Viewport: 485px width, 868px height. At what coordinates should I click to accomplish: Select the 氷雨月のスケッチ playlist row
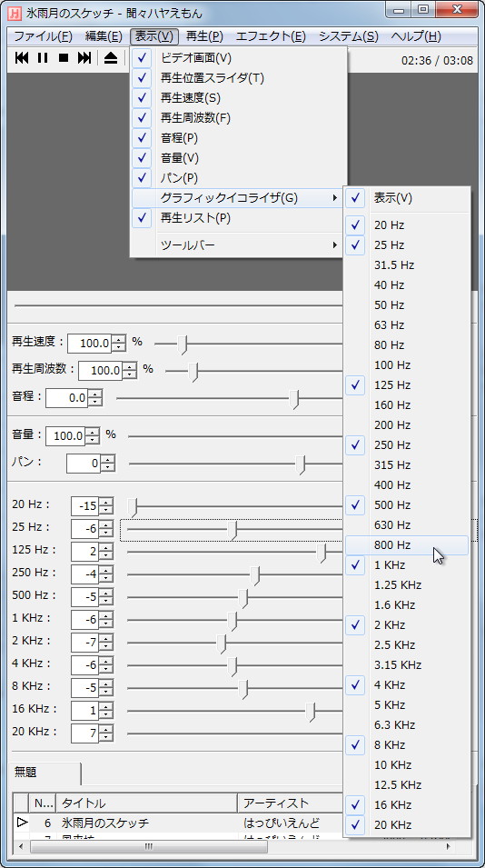178,823
